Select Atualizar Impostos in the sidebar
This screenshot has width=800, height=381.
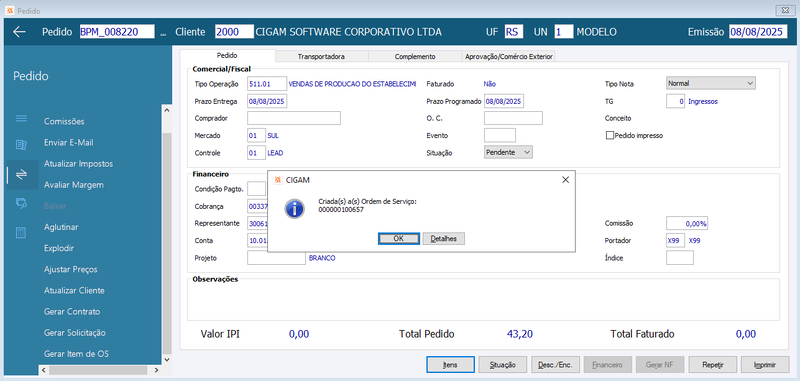point(79,164)
